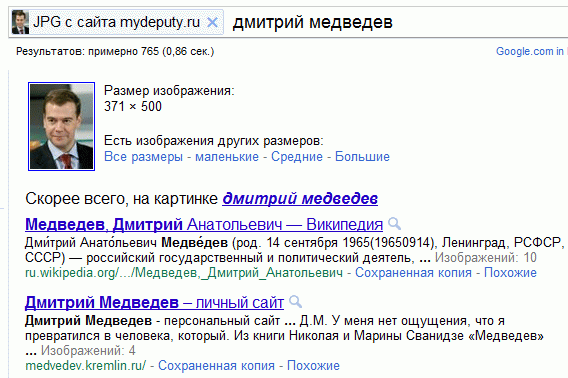568x378 pixels.
Task: Click the small thumbnail in the search chip
Action: click(x=20, y=22)
